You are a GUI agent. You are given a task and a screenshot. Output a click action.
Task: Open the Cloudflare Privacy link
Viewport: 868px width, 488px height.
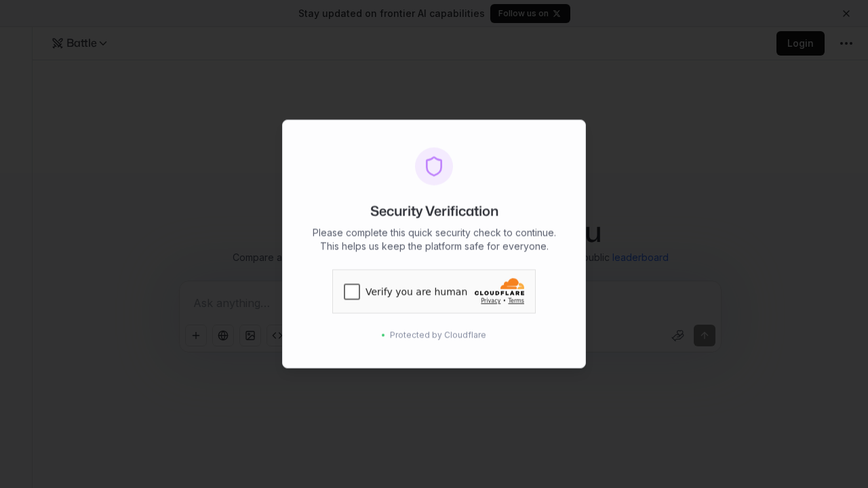coord(491,301)
